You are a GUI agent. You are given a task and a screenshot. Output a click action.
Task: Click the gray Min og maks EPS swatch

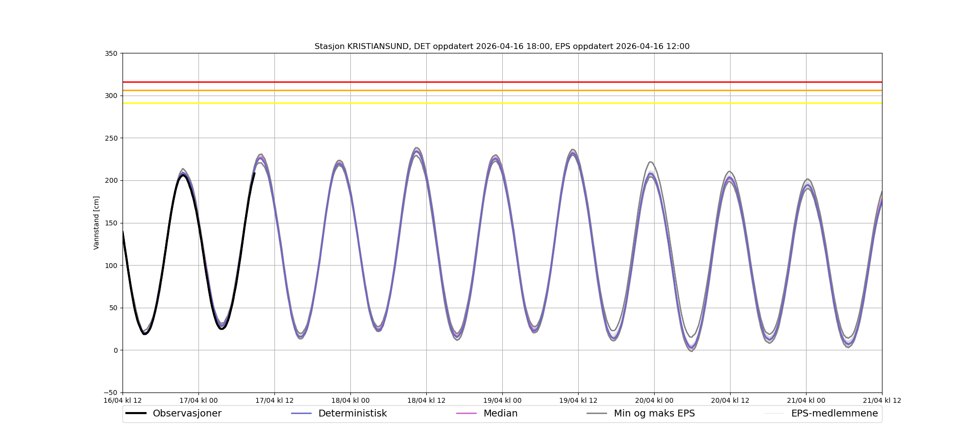[x=597, y=414]
